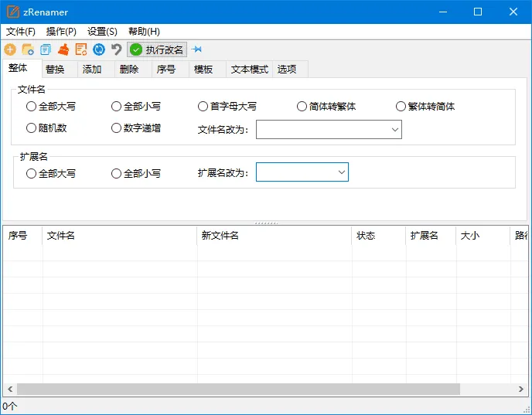Click the add folder toolbar icon
Screen dimensions: 532x415
(28, 49)
